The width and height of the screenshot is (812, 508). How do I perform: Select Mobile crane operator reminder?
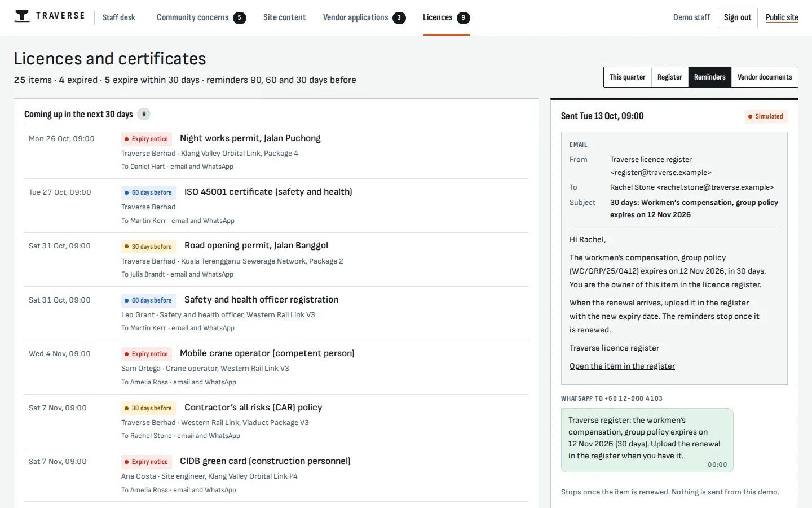click(x=276, y=367)
